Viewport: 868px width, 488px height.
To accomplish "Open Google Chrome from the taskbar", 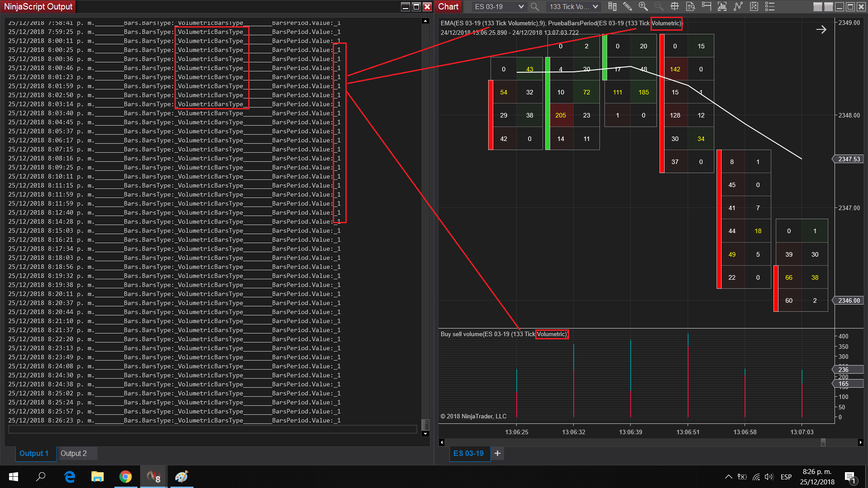I will tap(126, 477).
